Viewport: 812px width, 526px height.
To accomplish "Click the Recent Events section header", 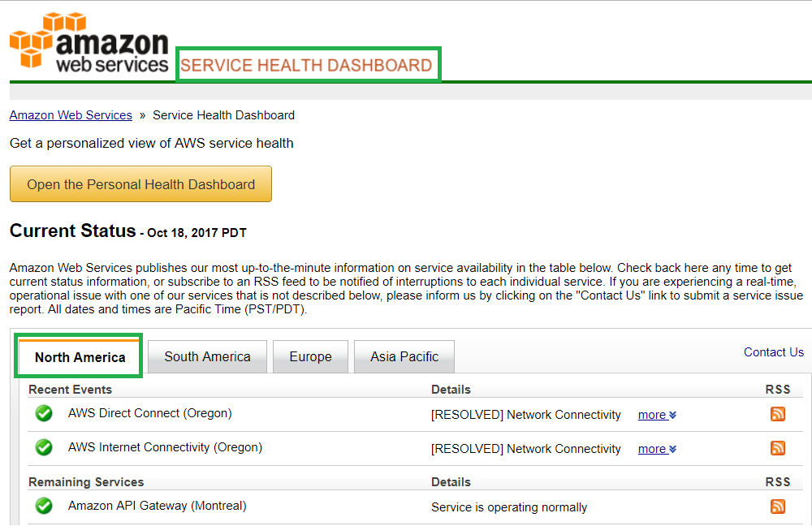I will (x=70, y=390).
